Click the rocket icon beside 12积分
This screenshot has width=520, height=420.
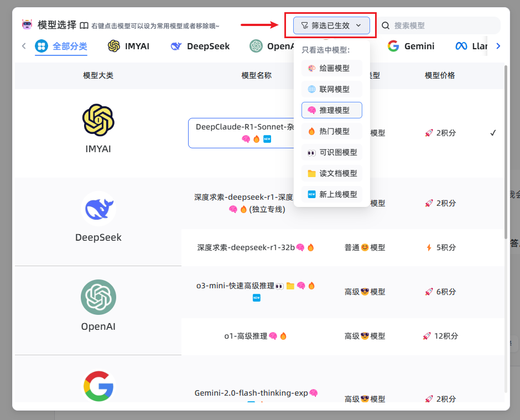[x=427, y=336]
